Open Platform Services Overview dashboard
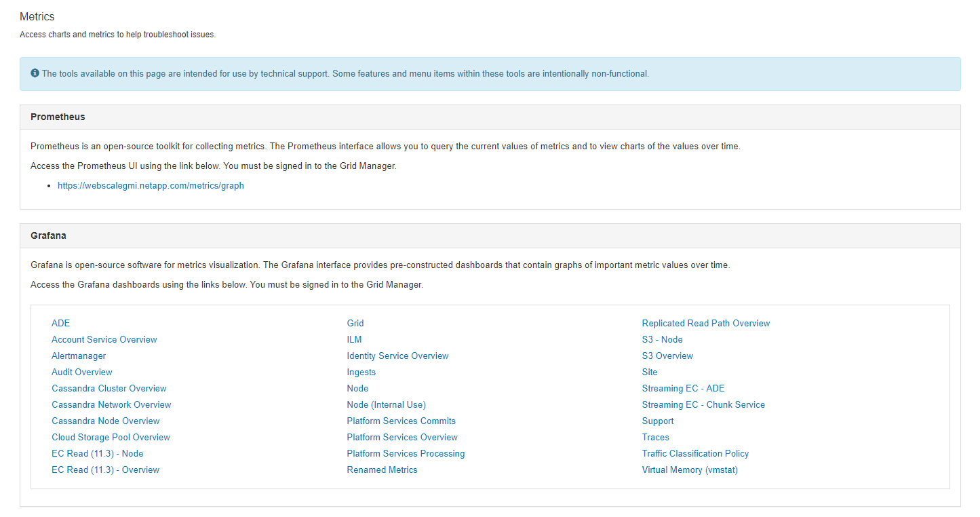 coord(402,437)
